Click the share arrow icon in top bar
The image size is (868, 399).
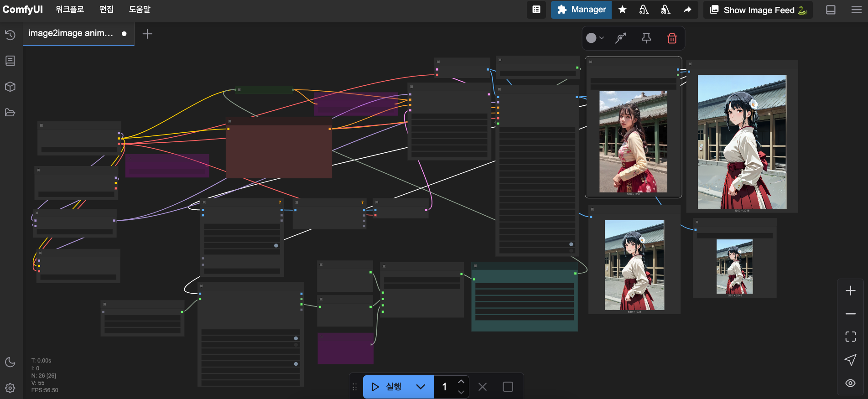coord(687,10)
